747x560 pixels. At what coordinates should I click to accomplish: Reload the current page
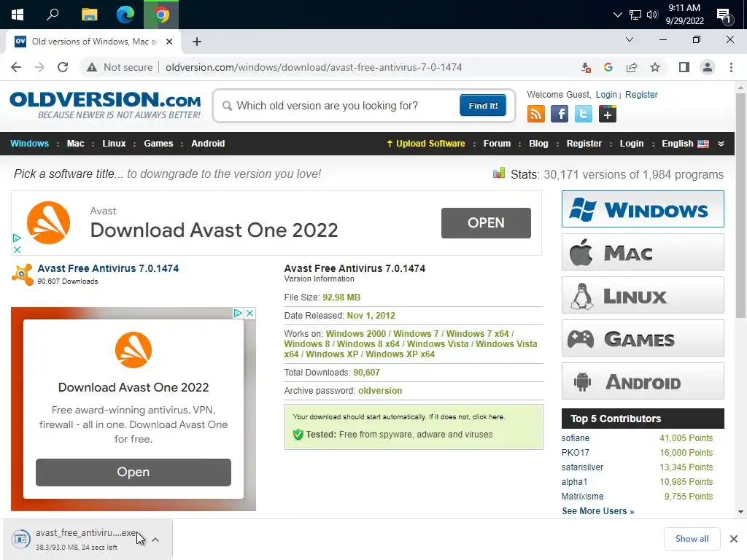tap(63, 67)
